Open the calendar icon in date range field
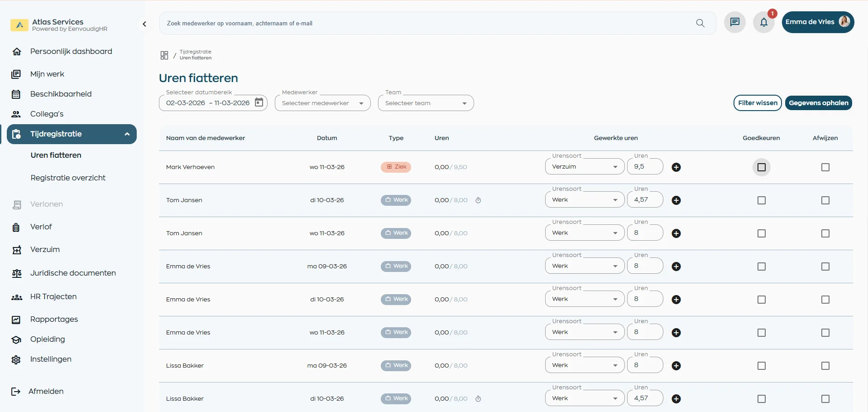868x412 pixels. (x=259, y=102)
